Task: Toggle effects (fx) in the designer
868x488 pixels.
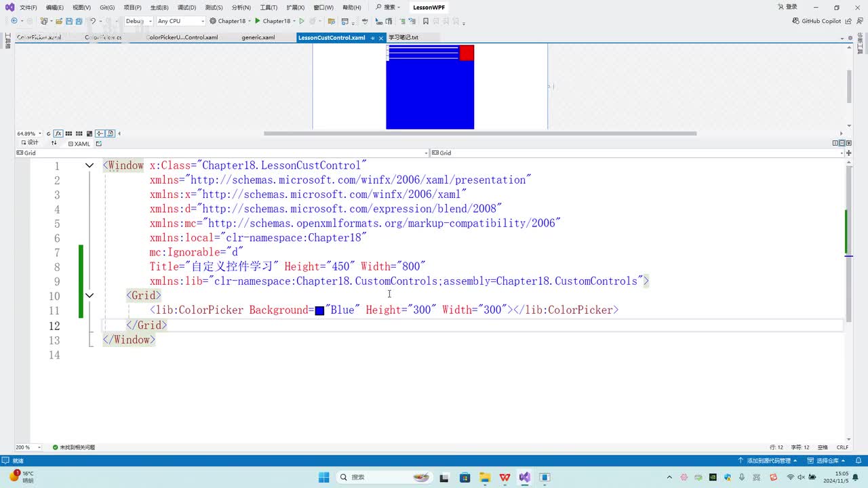Action: coord(58,134)
